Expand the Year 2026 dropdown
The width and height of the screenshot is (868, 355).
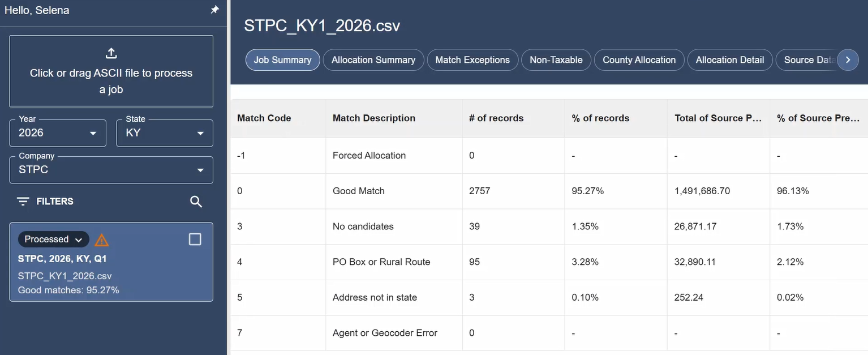pos(58,133)
